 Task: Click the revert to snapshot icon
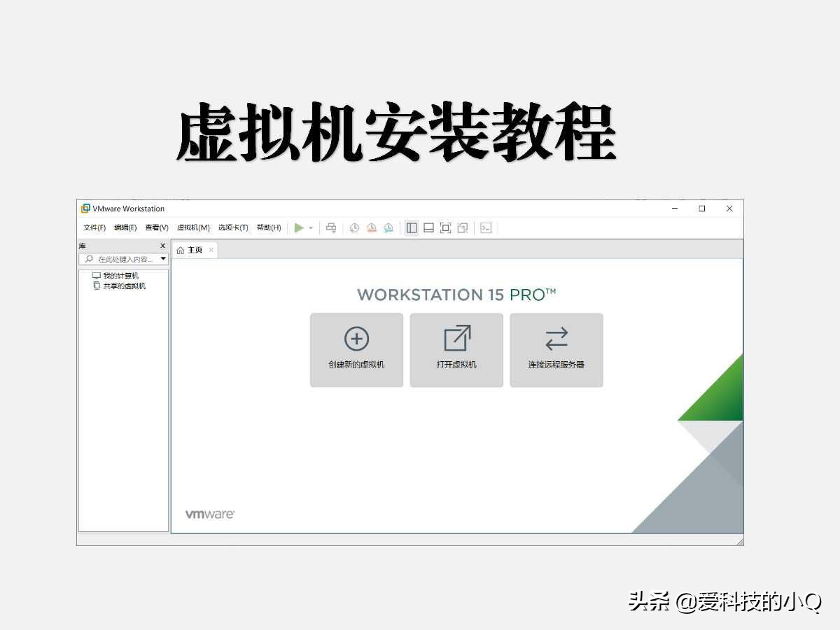coord(372,227)
